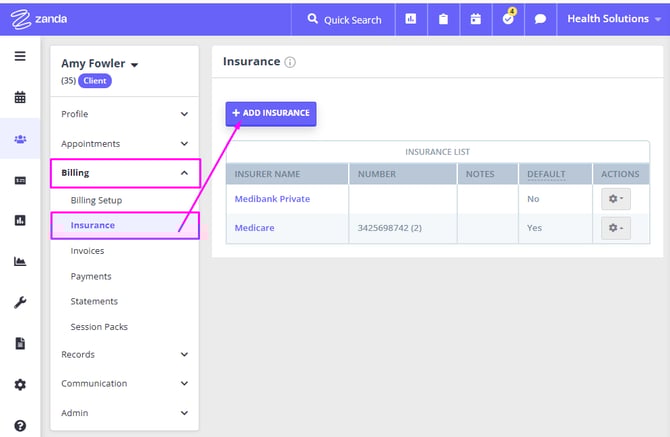
Task: Select the clients people icon in sidebar
Action: tap(20, 139)
